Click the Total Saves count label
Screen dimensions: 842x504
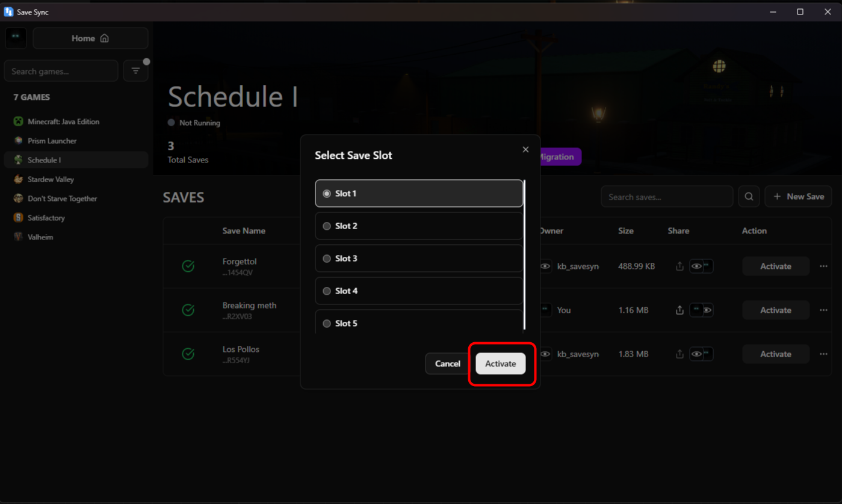(188, 160)
